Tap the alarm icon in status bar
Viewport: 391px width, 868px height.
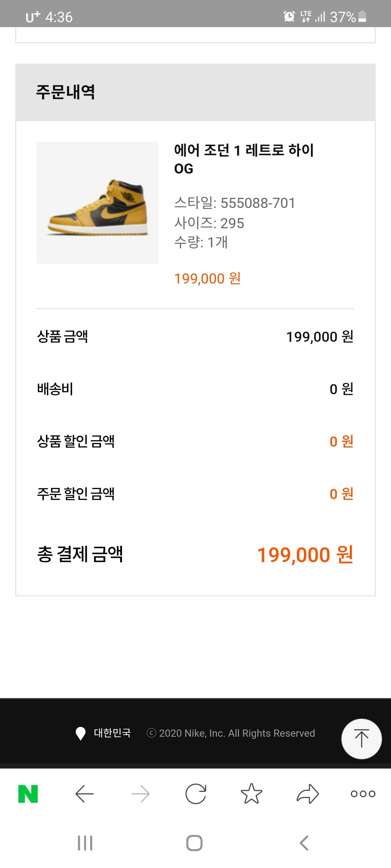click(x=289, y=16)
